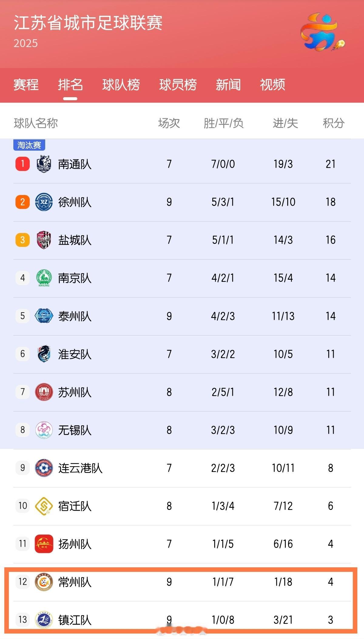Tap the pink 无锡队 team logo

(44, 430)
